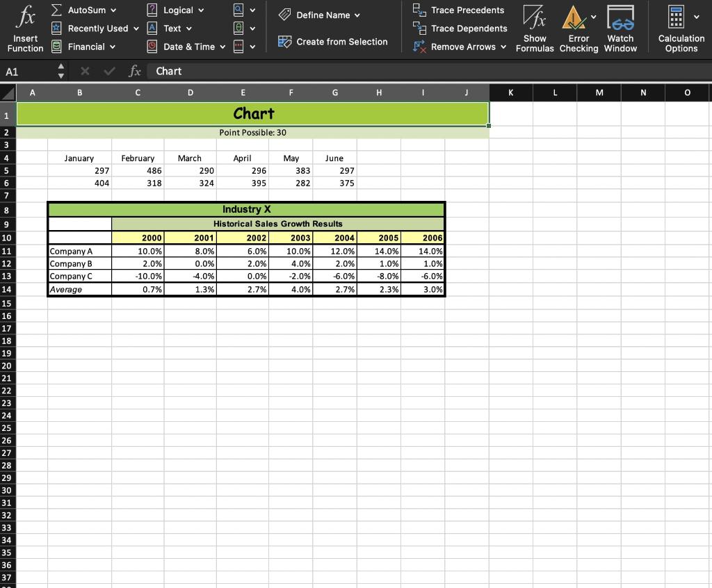The image size is (712, 588).
Task: Open Calculation Options calculator icon
Action: [676, 17]
